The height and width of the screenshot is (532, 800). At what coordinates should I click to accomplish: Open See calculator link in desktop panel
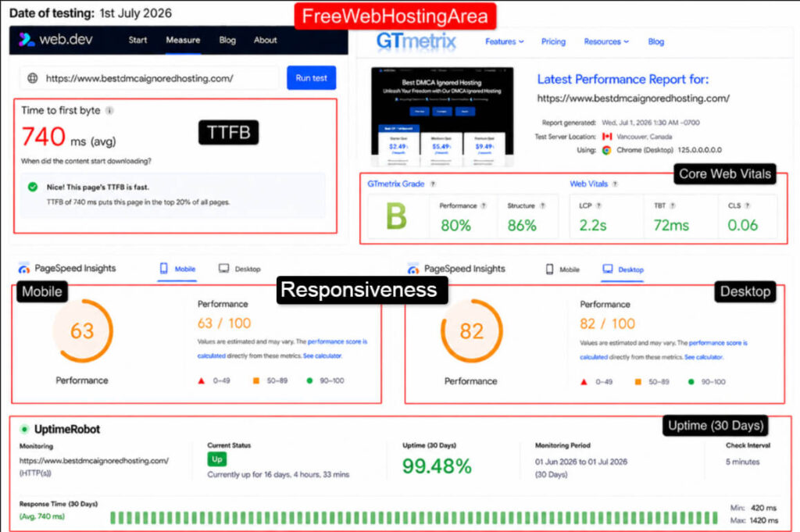click(x=704, y=357)
